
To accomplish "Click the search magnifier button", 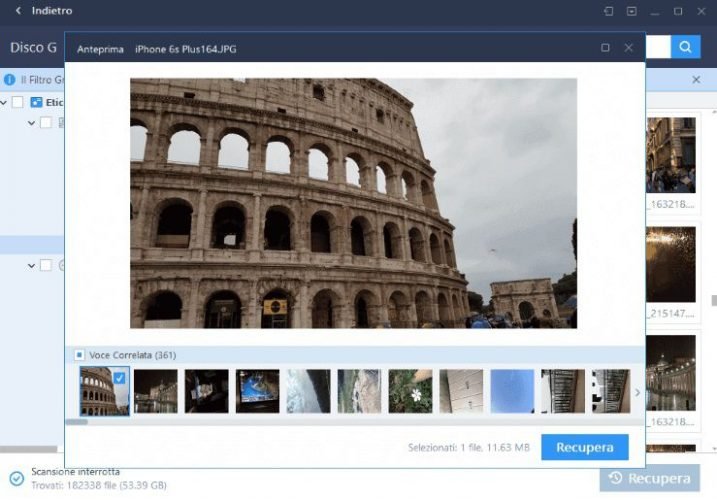I will tap(685, 47).
